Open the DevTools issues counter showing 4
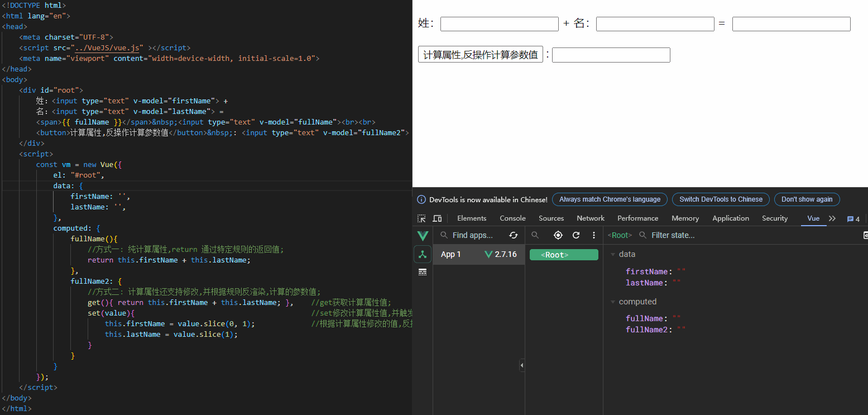Viewport: 868px width, 415px height. pos(853,219)
